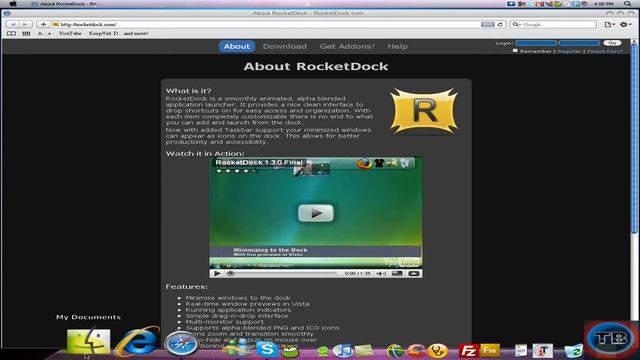Play the video with the center play button

316,213
